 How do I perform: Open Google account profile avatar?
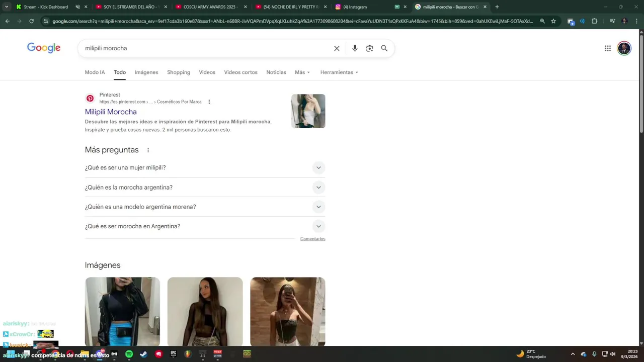624,48
